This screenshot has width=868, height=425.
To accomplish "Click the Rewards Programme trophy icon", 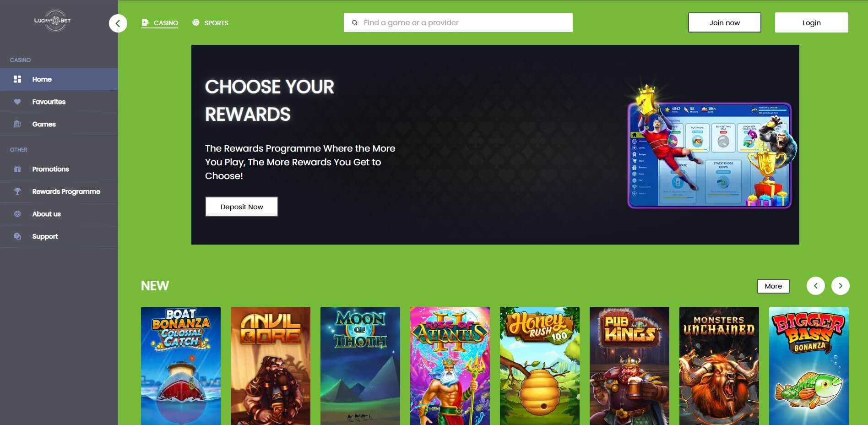I will click(x=17, y=191).
